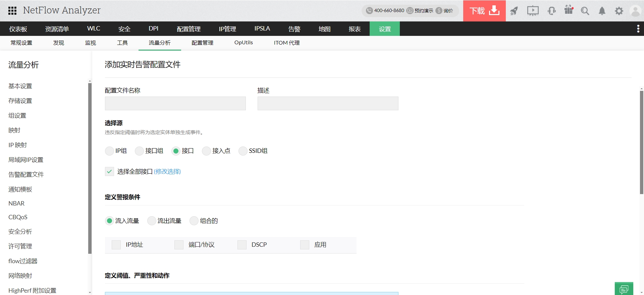Open the 常规设置 sub-tab
This screenshot has height=295, width=644.
(x=21, y=43)
